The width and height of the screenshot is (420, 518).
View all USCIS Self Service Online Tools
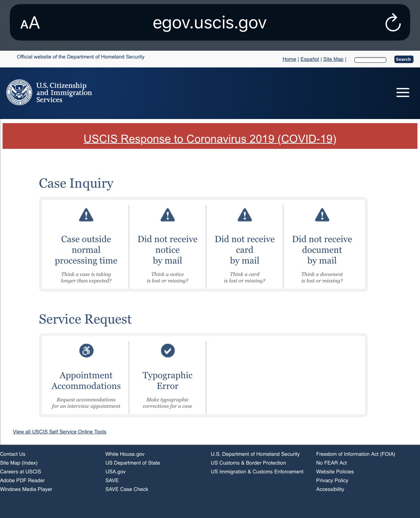[60, 432]
